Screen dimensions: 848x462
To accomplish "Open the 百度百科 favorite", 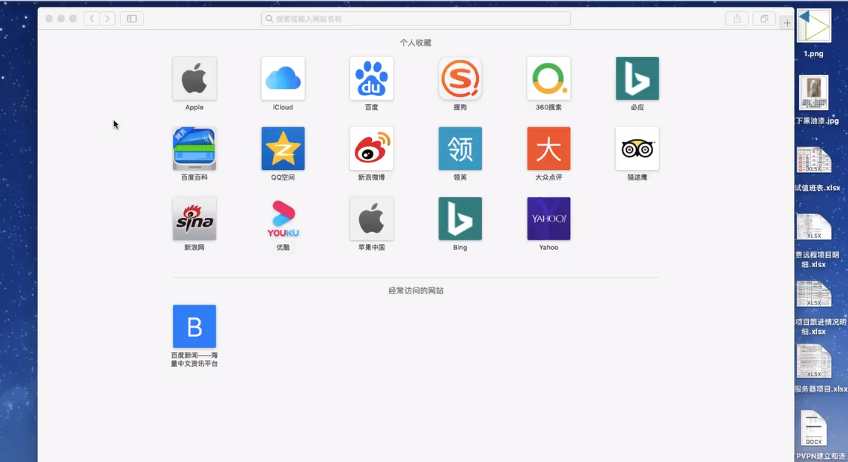I will point(194,149).
